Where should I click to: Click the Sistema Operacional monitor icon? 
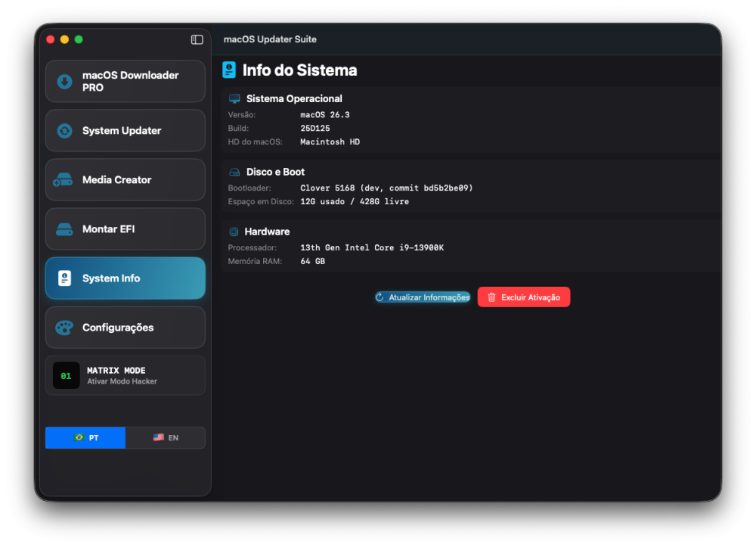click(x=234, y=99)
